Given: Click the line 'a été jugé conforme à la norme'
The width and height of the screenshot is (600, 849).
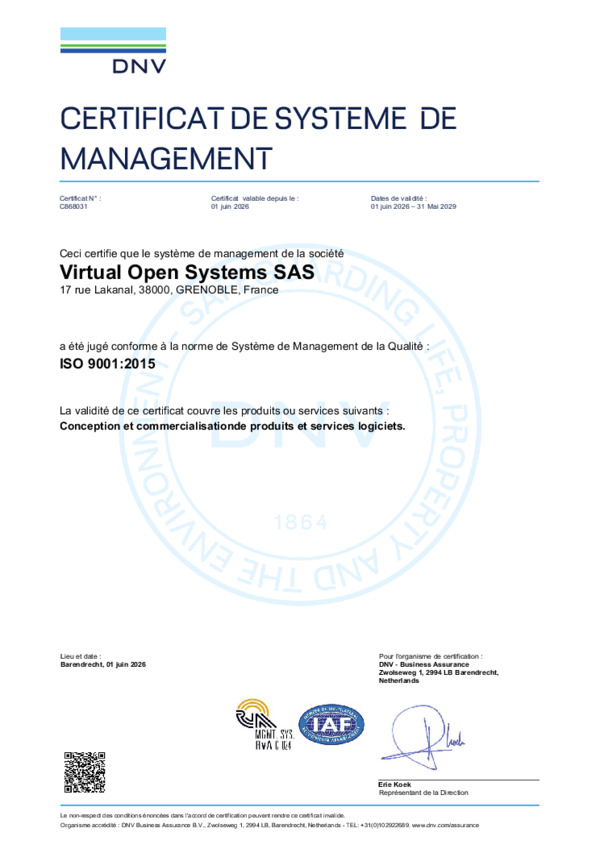Looking at the screenshot, I should coord(244,347).
